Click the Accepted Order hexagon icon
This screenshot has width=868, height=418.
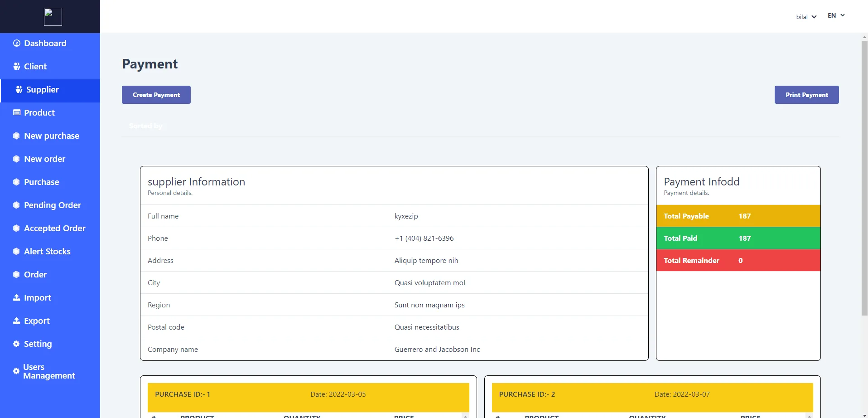coord(17,228)
